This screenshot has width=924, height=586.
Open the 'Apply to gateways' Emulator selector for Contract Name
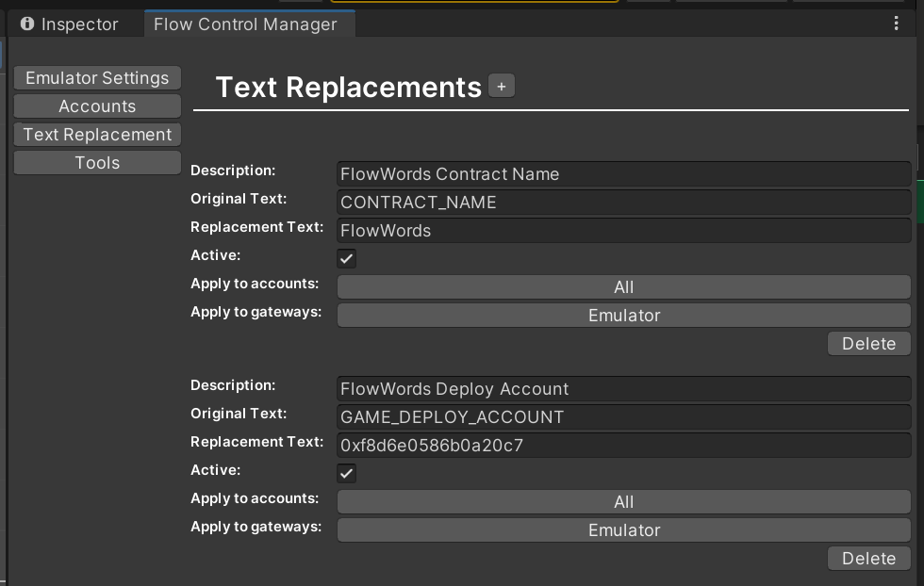[624, 315]
